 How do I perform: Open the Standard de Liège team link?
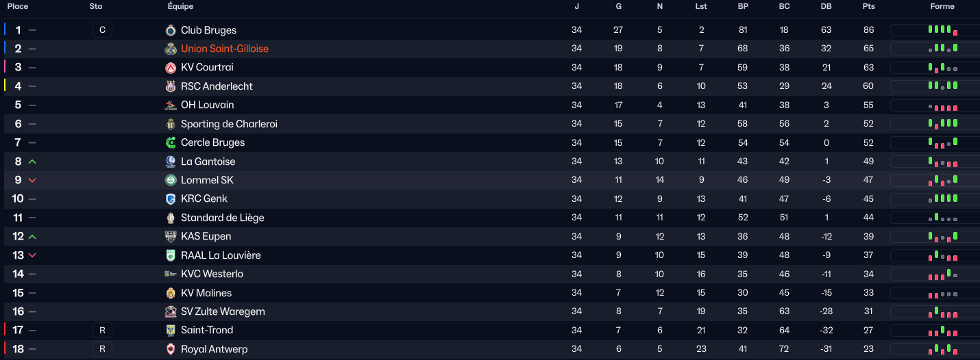coord(222,218)
